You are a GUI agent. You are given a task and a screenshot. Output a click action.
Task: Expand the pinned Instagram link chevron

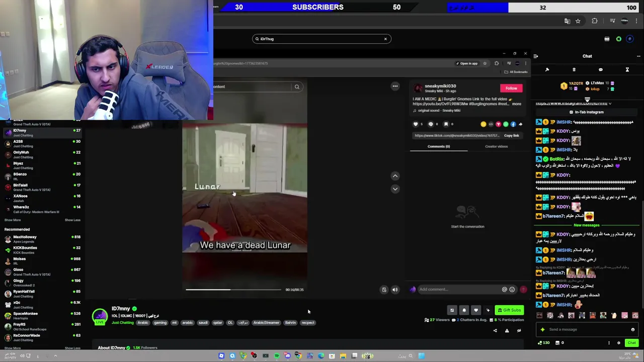610,104
